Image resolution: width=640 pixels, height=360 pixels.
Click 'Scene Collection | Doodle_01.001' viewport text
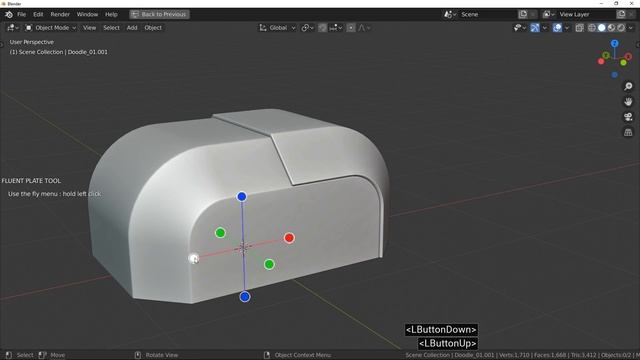[58, 52]
